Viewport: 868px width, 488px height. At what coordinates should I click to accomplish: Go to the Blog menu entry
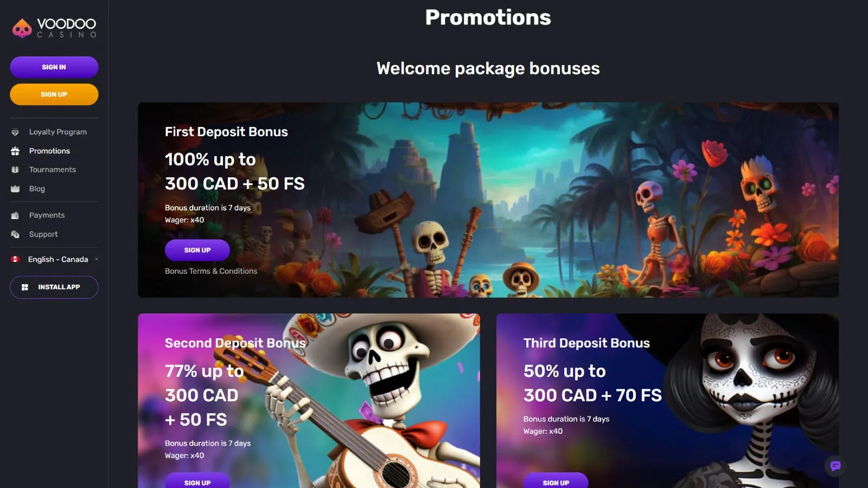coord(37,189)
